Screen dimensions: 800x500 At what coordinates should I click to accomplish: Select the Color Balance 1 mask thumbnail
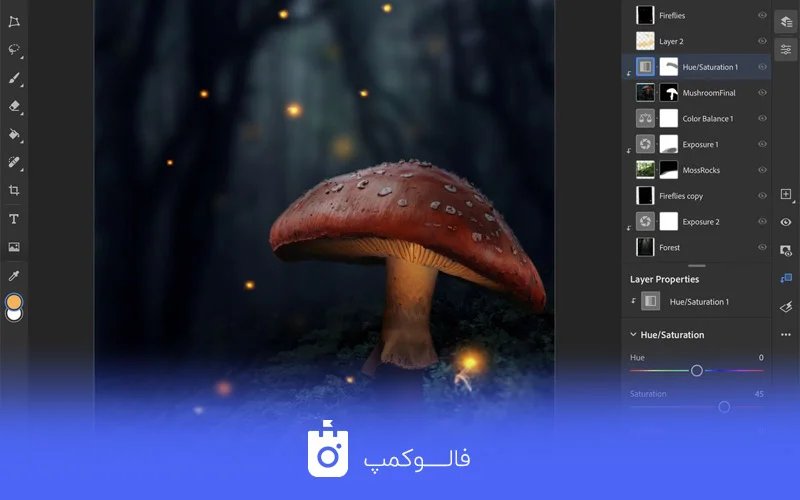click(668, 118)
